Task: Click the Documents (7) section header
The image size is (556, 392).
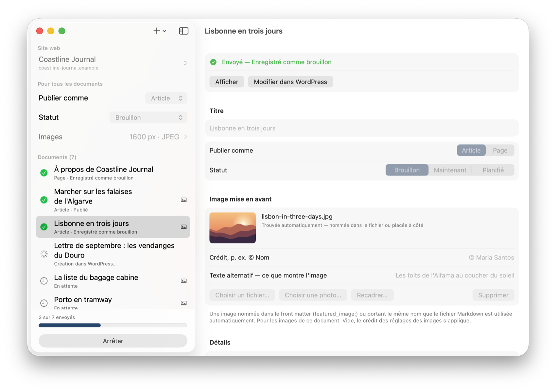Action: click(57, 157)
